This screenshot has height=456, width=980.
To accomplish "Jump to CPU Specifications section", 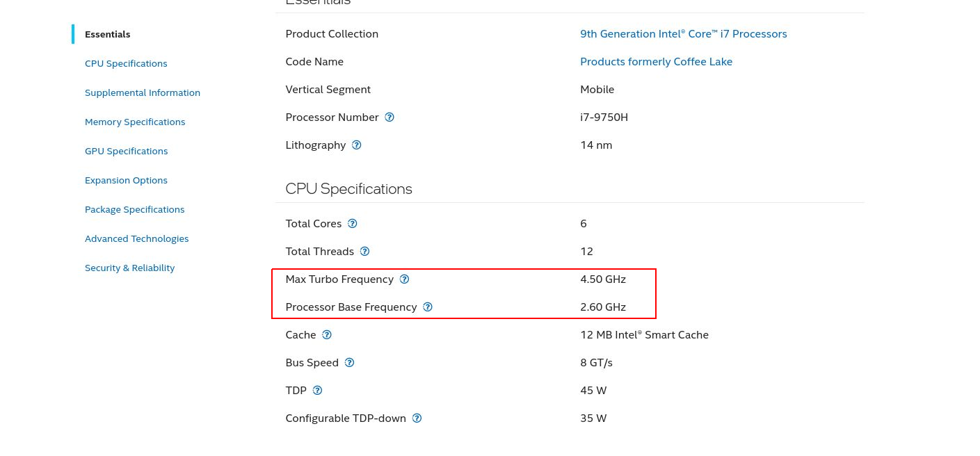I will coord(126,63).
